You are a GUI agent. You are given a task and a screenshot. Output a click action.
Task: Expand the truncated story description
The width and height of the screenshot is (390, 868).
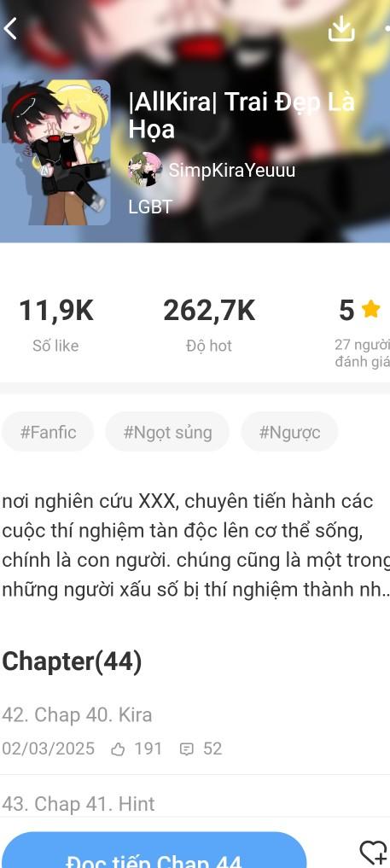point(195,546)
